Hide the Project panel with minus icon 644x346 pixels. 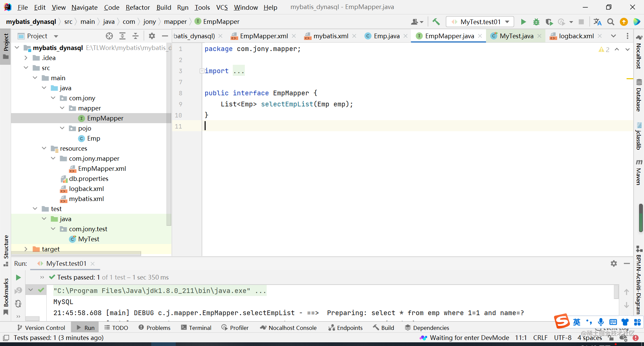click(x=165, y=36)
